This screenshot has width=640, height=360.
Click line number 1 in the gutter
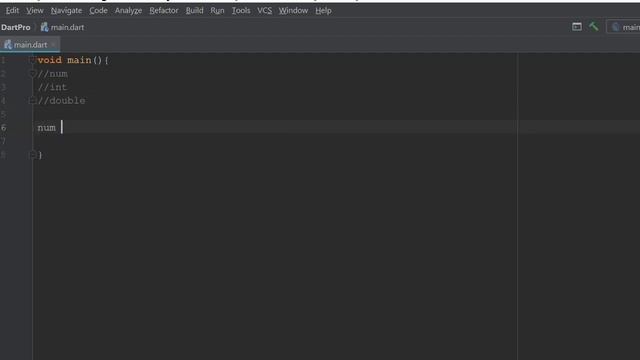click(3, 60)
